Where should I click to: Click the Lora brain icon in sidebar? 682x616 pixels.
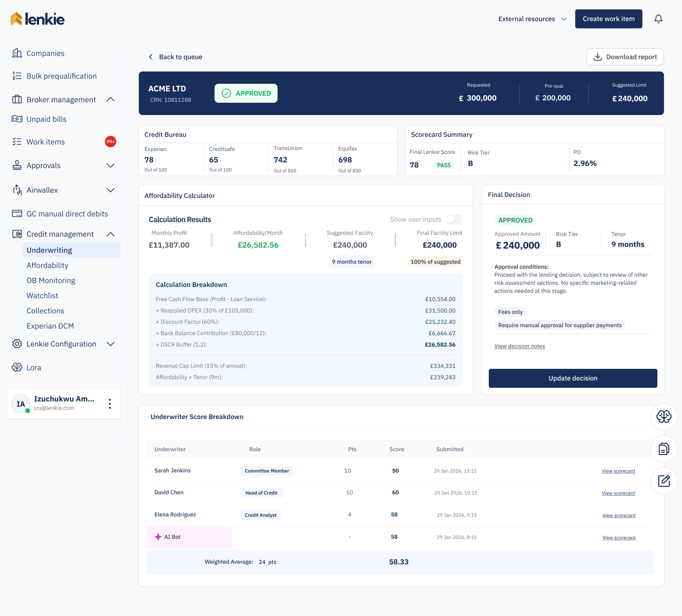17,367
